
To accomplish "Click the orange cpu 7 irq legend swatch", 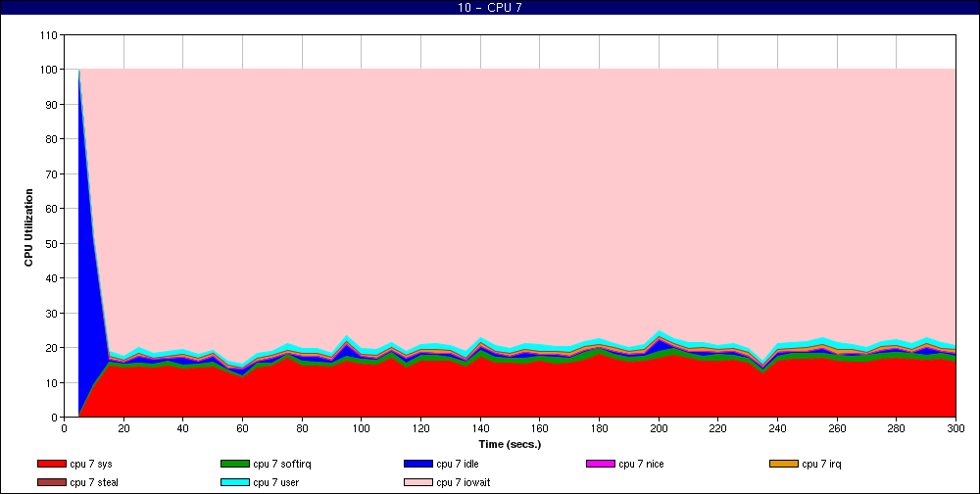I will pyautogui.click(x=784, y=464).
